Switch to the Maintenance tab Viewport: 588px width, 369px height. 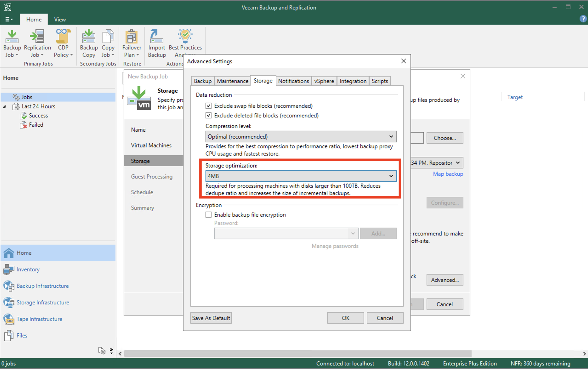pyautogui.click(x=232, y=81)
